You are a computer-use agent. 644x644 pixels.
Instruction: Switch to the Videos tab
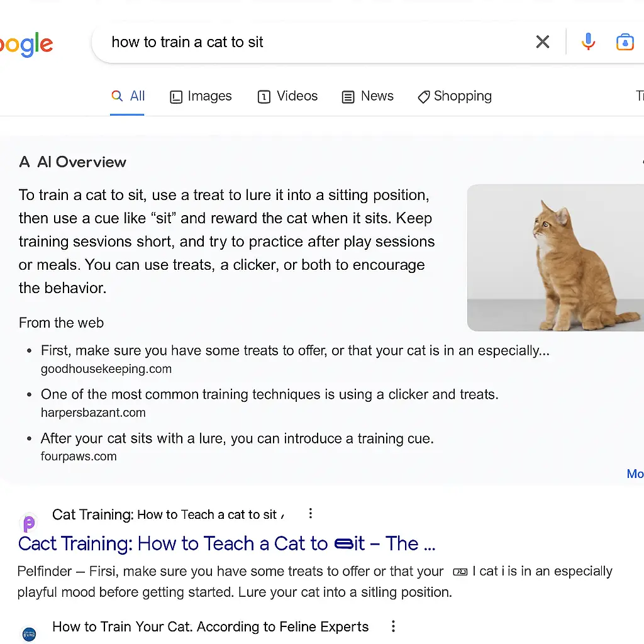tap(288, 96)
